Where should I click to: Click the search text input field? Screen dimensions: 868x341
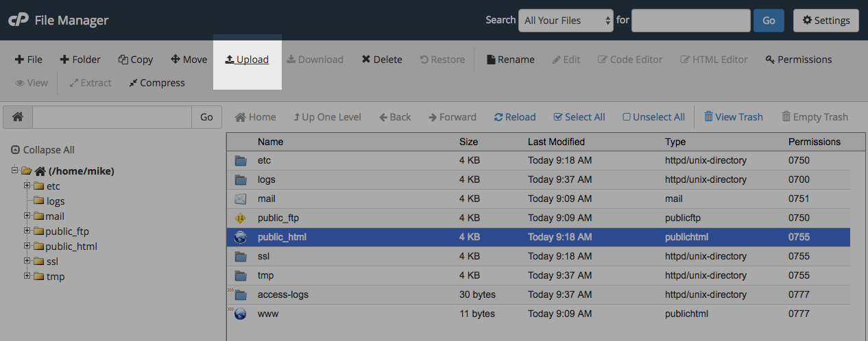tap(690, 21)
